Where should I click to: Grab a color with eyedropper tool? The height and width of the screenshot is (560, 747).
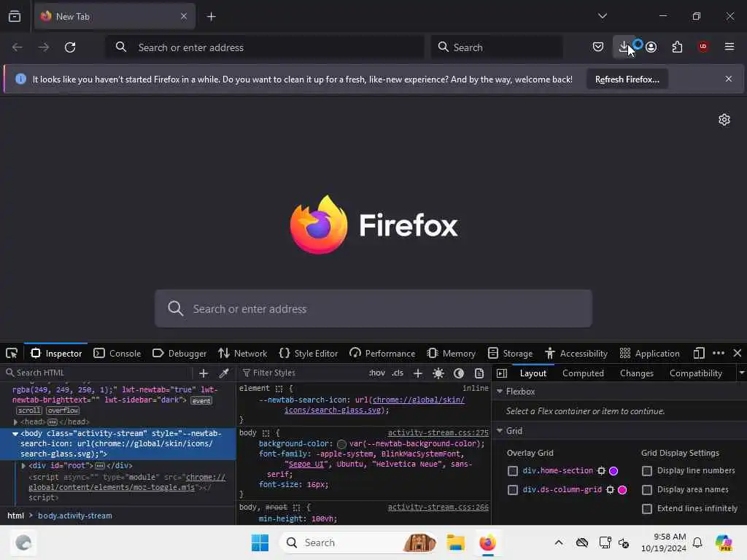(223, 373)
